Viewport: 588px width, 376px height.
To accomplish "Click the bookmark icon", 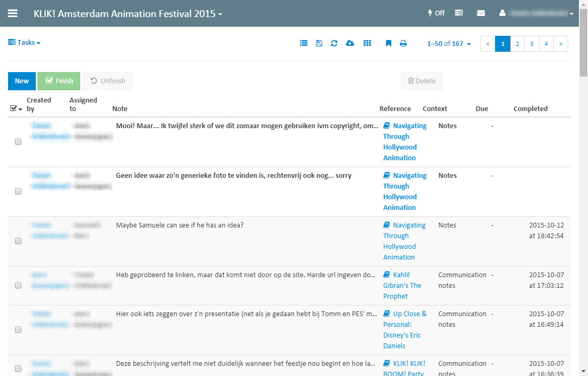I will pos(389,43).
